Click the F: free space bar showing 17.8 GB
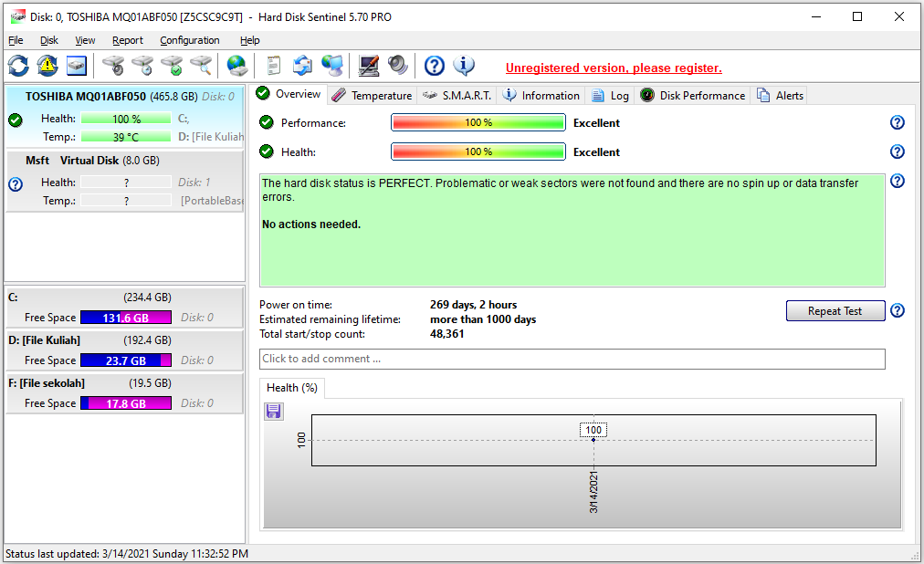 126,403
